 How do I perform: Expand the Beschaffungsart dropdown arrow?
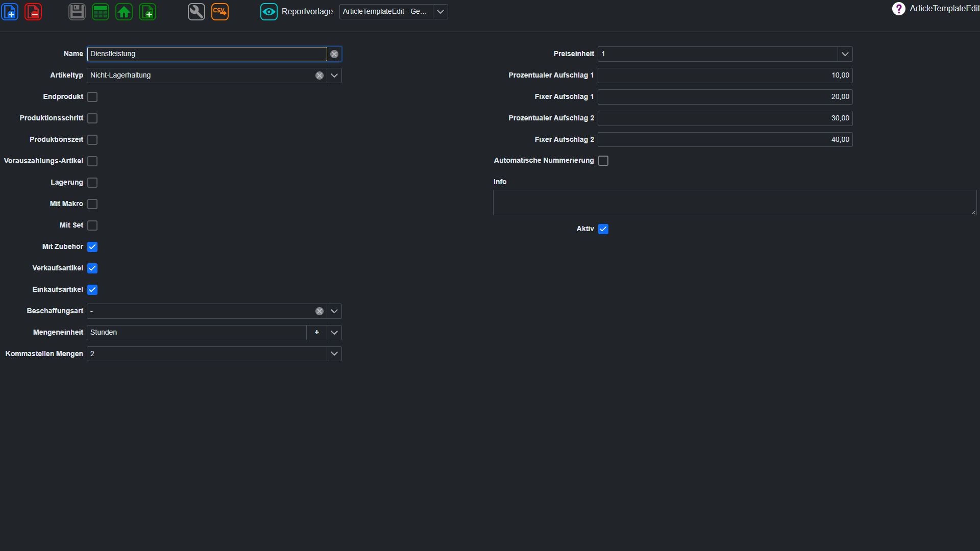tap(334, 311)
